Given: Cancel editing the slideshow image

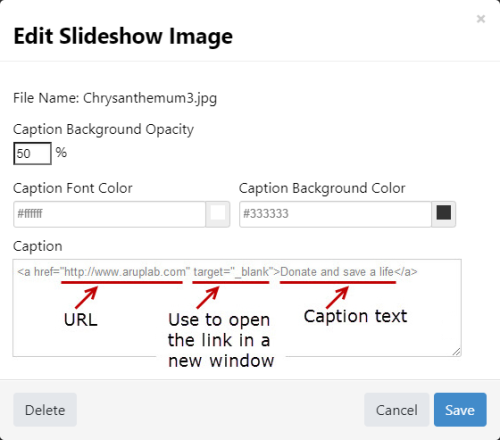Looking at the screenshot, I should pos(397,410).
